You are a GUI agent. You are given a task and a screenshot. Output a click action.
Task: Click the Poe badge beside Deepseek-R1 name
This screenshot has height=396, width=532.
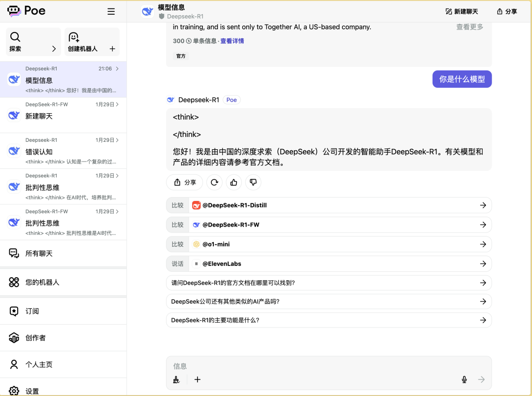click(x=232, y=100)
